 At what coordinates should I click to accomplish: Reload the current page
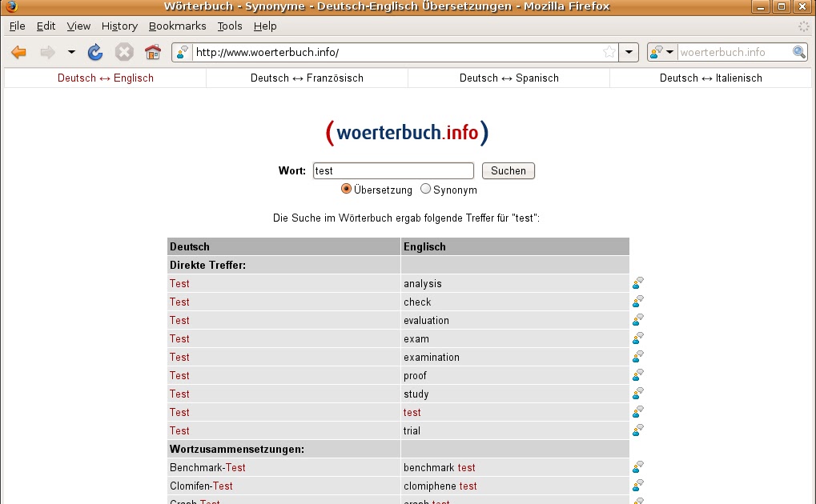pyautogui.click(x=95, y=52)
